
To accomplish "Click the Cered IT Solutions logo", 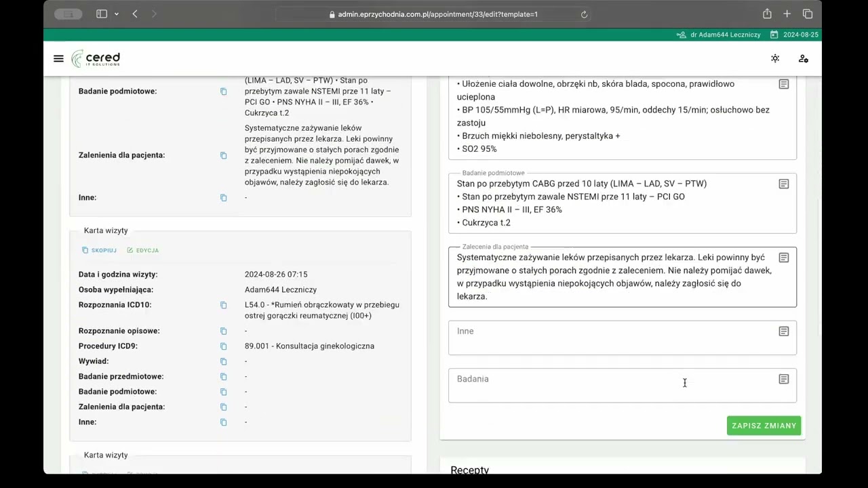I will pos(96,59).
